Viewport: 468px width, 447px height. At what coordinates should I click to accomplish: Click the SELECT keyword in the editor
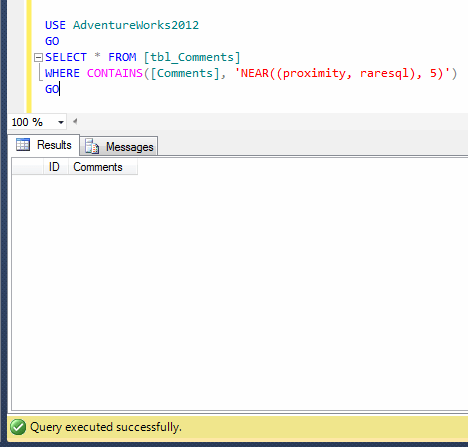66,57
